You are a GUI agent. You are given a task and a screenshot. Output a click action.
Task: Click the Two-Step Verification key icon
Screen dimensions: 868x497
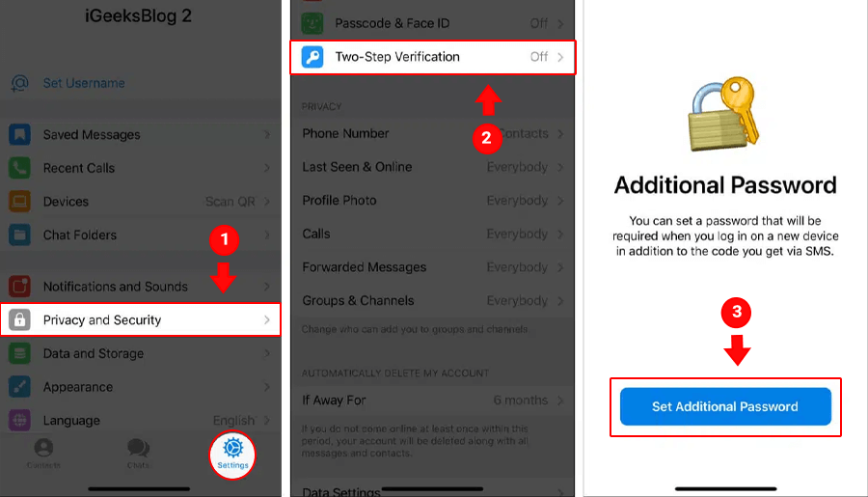tap(312, 57)
